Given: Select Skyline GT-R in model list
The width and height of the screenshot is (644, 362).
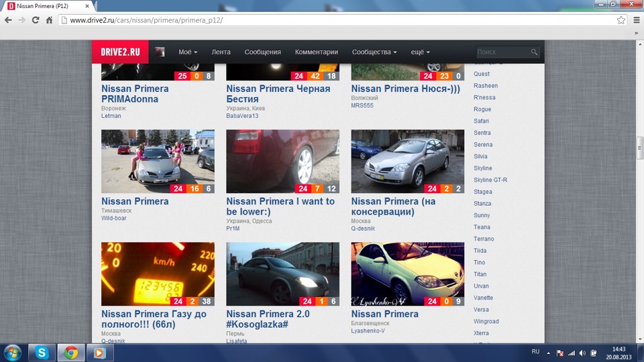Looking at the screenshot, I should point(490,180).
